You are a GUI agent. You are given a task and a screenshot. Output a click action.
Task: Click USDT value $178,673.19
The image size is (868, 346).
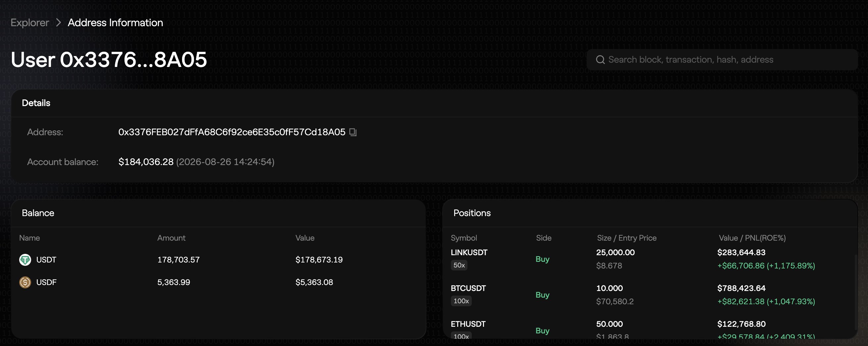pyautogui.click(x=319, y=260)
